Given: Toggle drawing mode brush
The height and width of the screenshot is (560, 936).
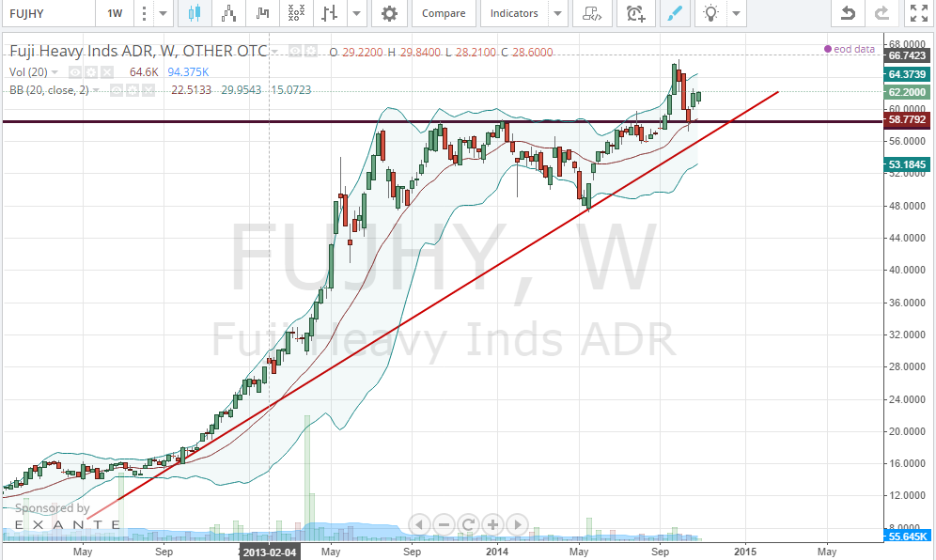Looking at the screenshot, I should [675, 13].
